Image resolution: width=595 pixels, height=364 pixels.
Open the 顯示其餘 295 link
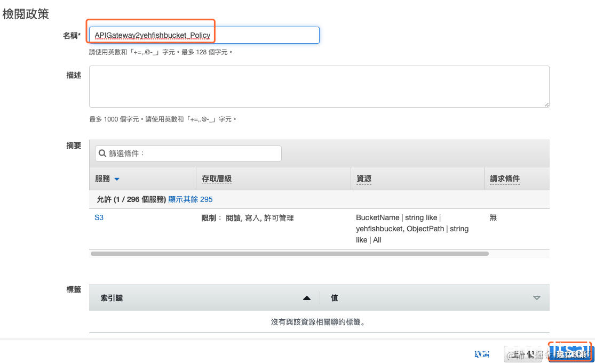coord(191,199)
